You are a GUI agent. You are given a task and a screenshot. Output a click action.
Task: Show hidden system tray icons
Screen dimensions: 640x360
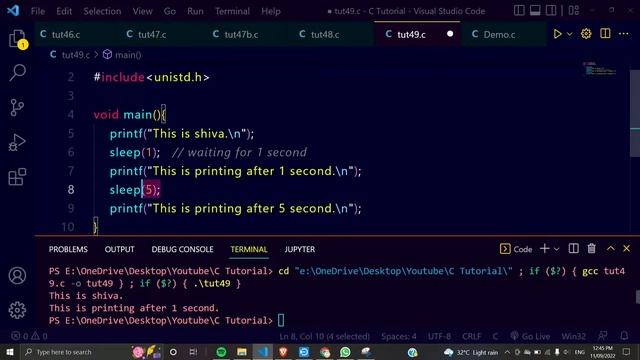(507, 352)
